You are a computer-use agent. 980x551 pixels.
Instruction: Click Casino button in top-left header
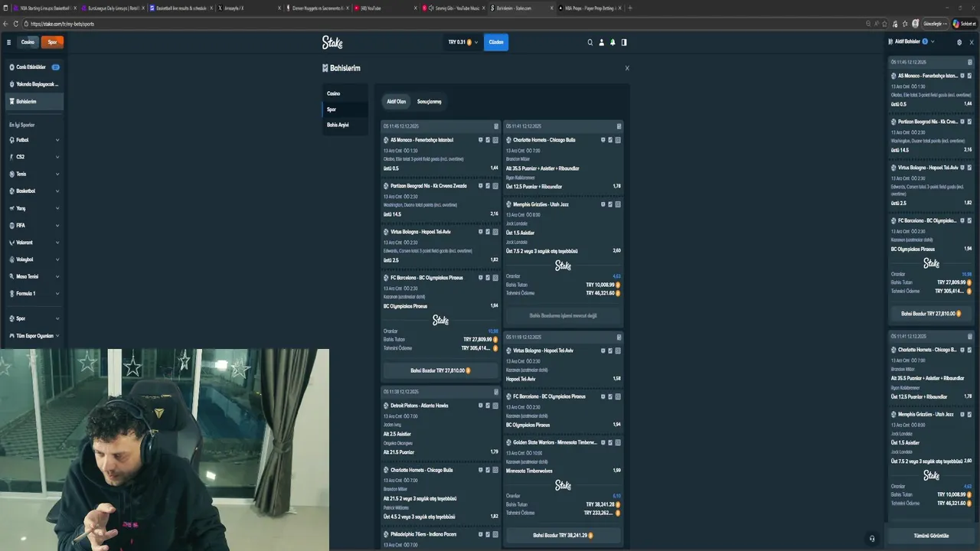click(28, 42)
